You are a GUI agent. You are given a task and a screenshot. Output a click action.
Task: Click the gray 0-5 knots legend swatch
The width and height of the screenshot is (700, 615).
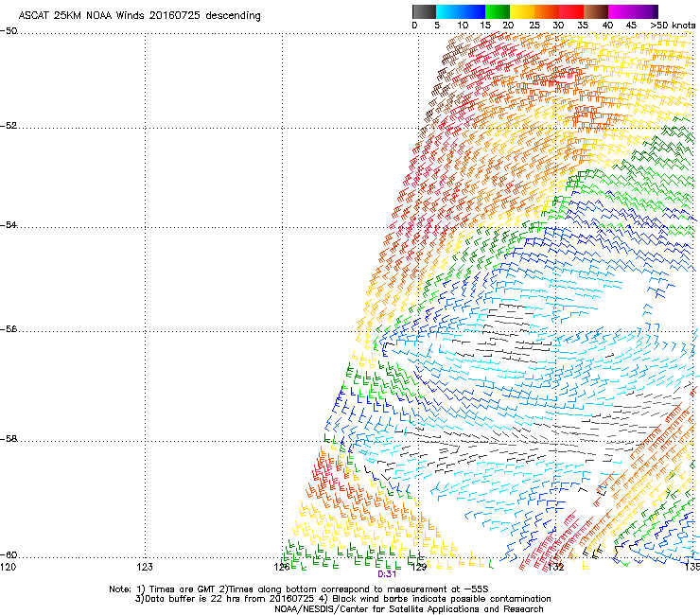coord(424,11)
